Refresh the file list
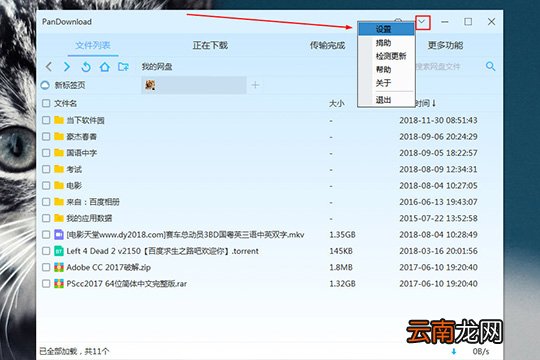Image resolution: width=540 pixels, height=360 pixels. tap(86, 66)
